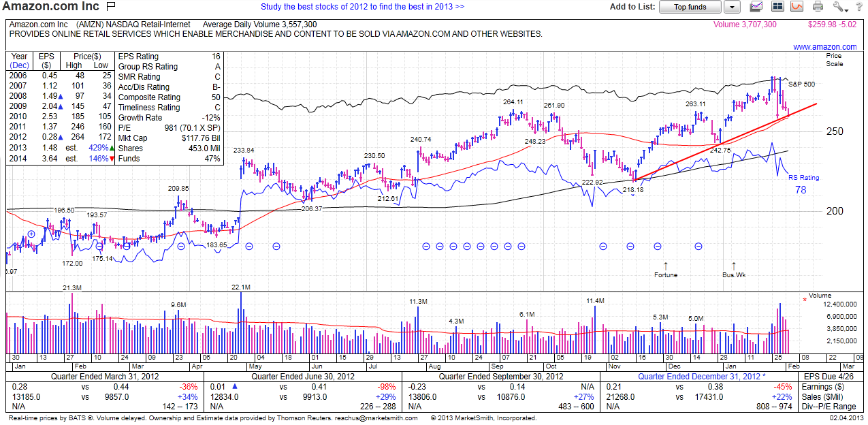
Task: Click the RS Rating 78 label
Action: coord(803,184)
